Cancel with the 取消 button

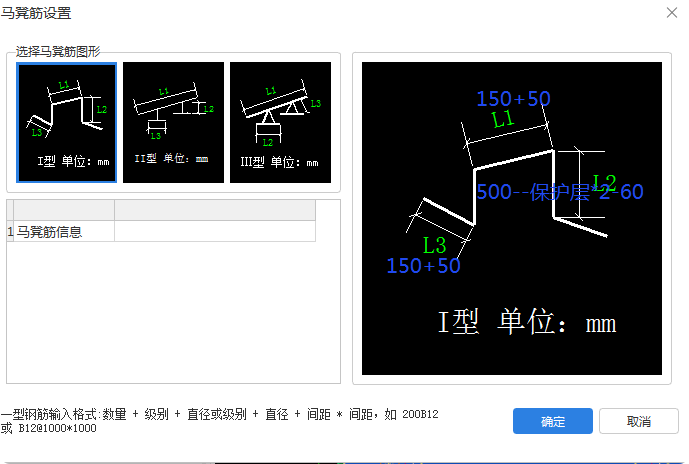click(x=638, y=421)
